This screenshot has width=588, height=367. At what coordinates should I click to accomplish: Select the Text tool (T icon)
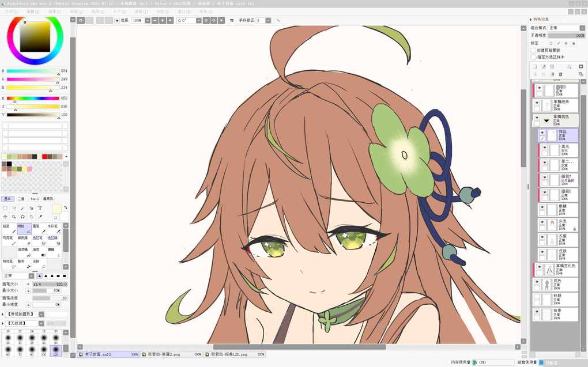[x=40, y=208]
